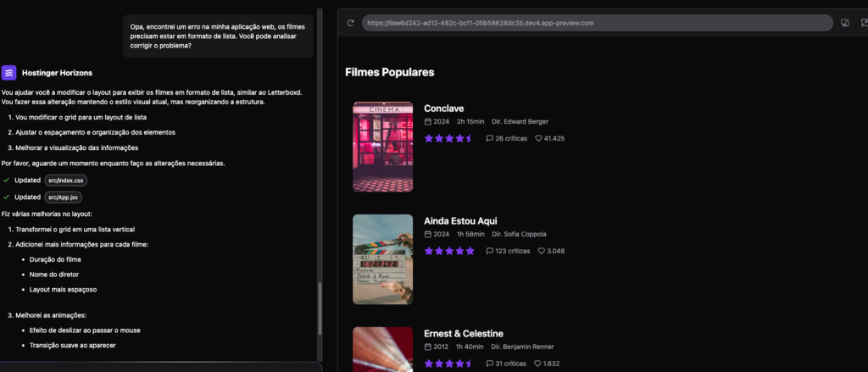Image resolution: width=868 pixels, height=372 pixels.
Task: Click the Ainda Estou Aqui poster
Action: click(382, 259)
